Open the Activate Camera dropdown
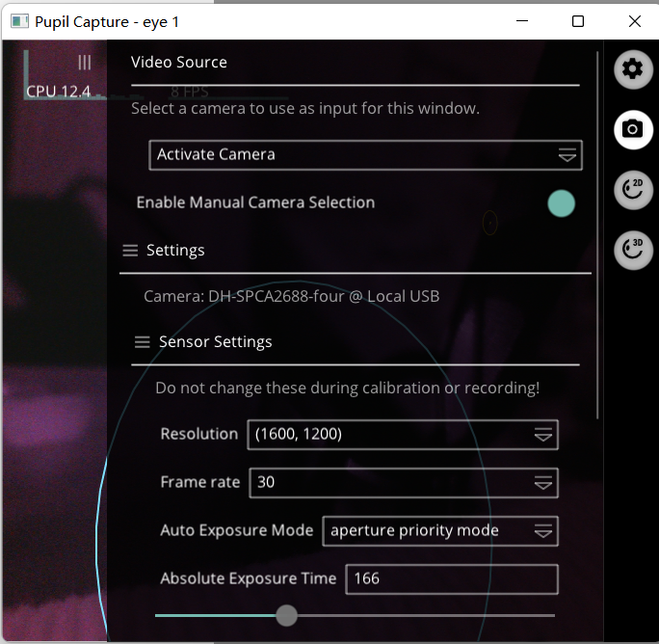659x644 pixels. (x=365, y=155)
